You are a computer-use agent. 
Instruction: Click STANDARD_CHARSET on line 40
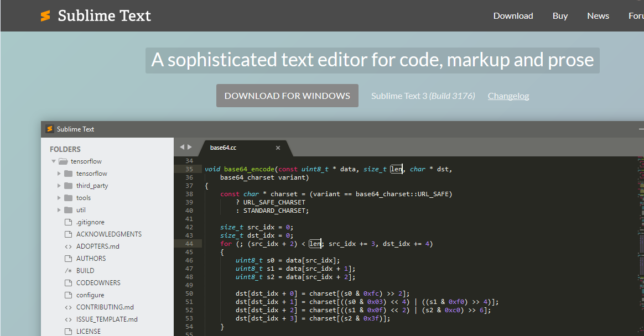click(x=274, y=211)
